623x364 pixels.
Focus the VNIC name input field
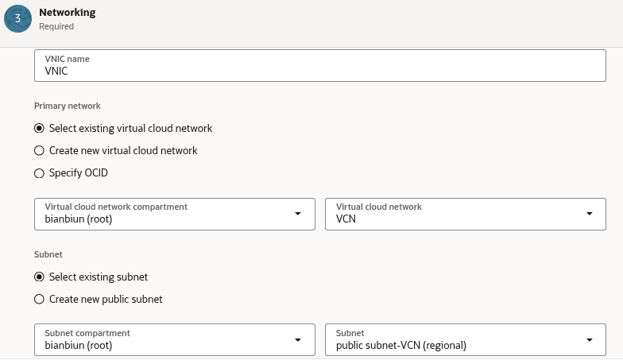click(x=318, y=70)
